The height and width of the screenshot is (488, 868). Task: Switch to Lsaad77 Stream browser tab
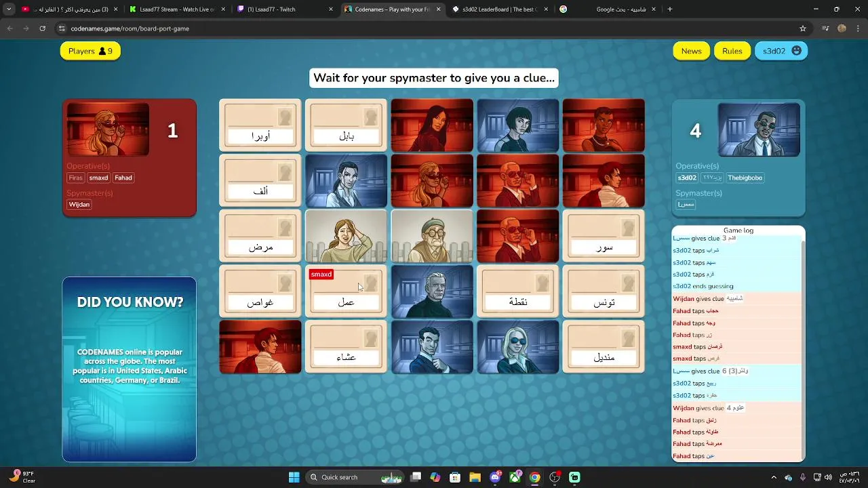click(176, 9)
